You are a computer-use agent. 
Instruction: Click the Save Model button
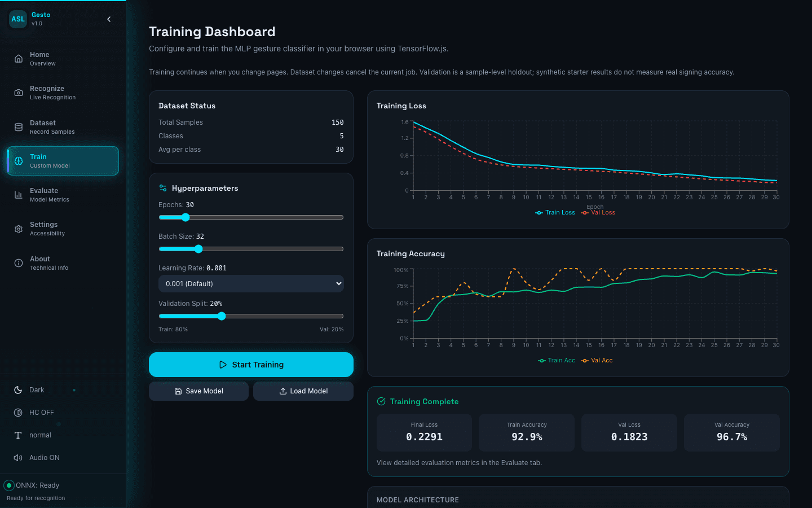pos(198,391)
